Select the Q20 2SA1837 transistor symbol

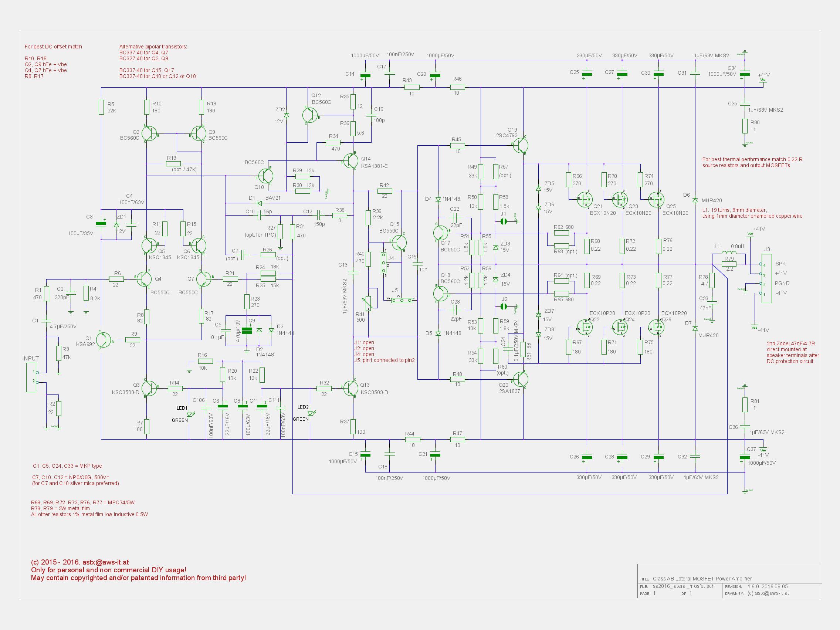(x=521, y=379)
